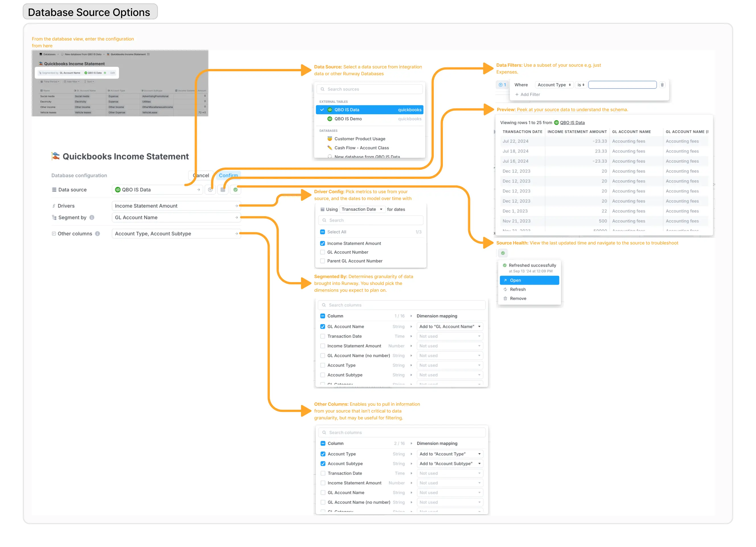Click the preview table grid icon

(223, 190)
